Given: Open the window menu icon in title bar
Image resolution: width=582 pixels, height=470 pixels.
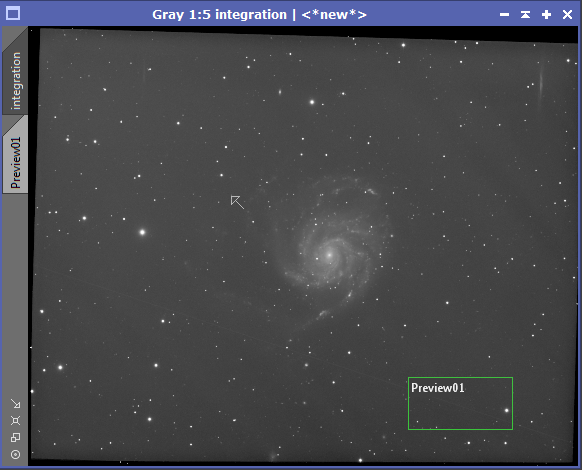Looking at the screenshot, I should 13,14.
